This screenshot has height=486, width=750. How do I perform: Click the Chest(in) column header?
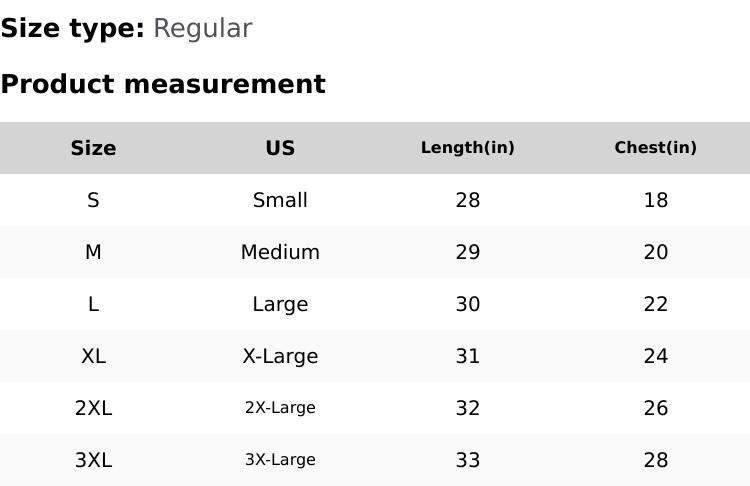[655, 148]
